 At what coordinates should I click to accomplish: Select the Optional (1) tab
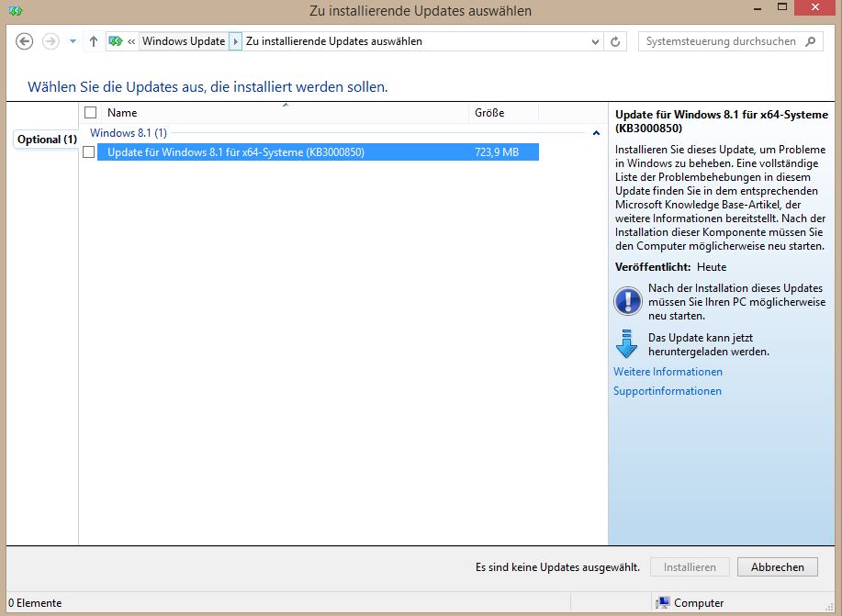point(47,140)
